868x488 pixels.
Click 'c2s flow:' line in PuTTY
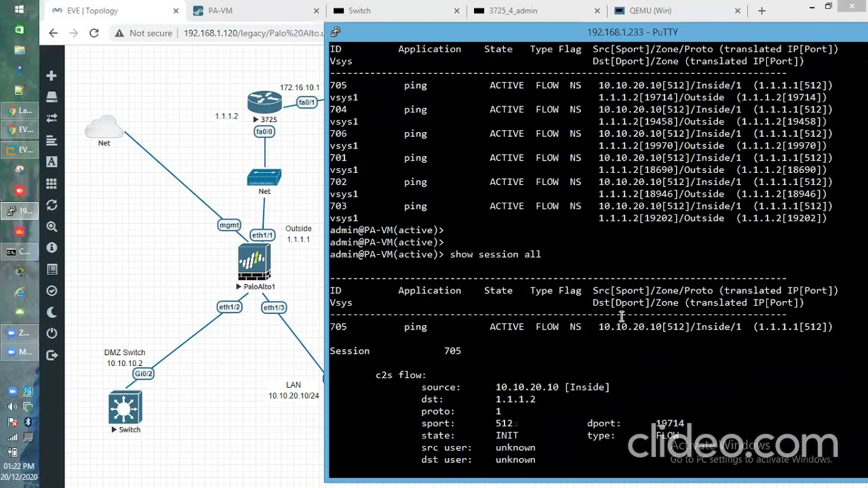coord(401,375)
